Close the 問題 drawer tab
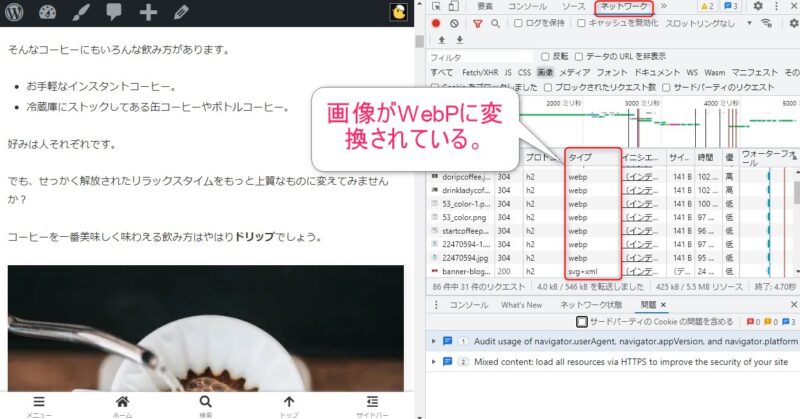Viewport: 800px width, 419px height. pyautogui.click(x=663, y=305)
